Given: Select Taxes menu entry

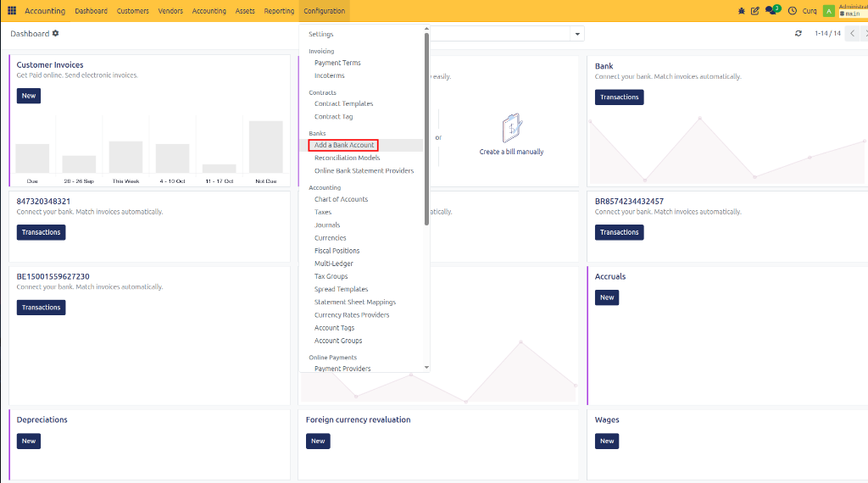Looking at the screenshot, I should 323,212.
